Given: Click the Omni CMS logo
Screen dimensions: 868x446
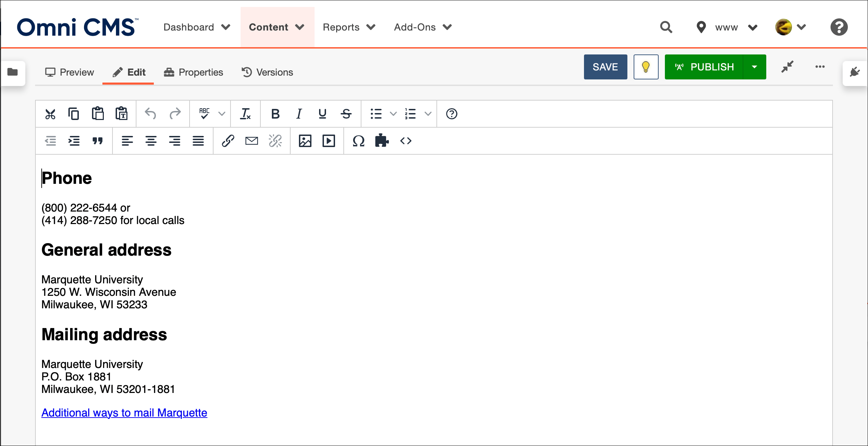Looking at the screenshot, I should tap(77, 27).
